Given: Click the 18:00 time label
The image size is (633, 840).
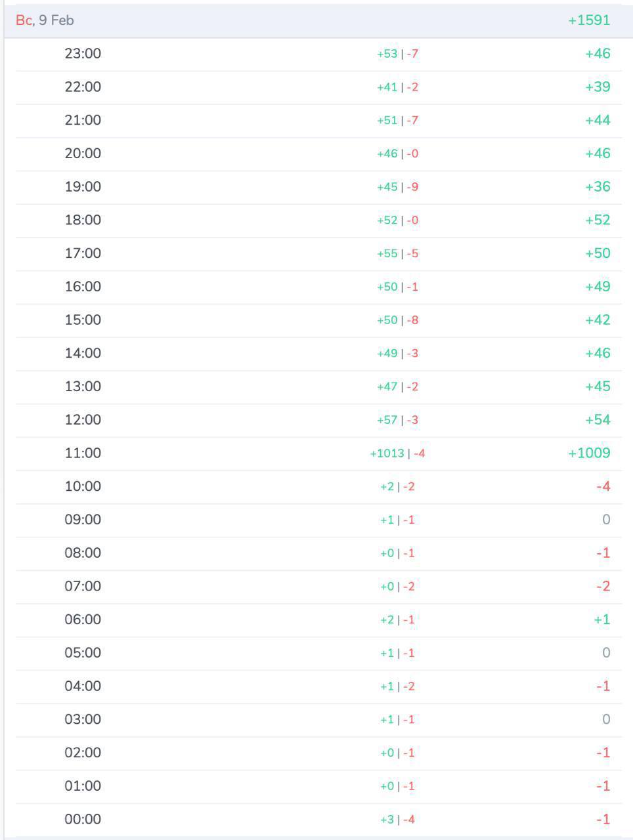Looking at the screenshot, I should 83,220.
